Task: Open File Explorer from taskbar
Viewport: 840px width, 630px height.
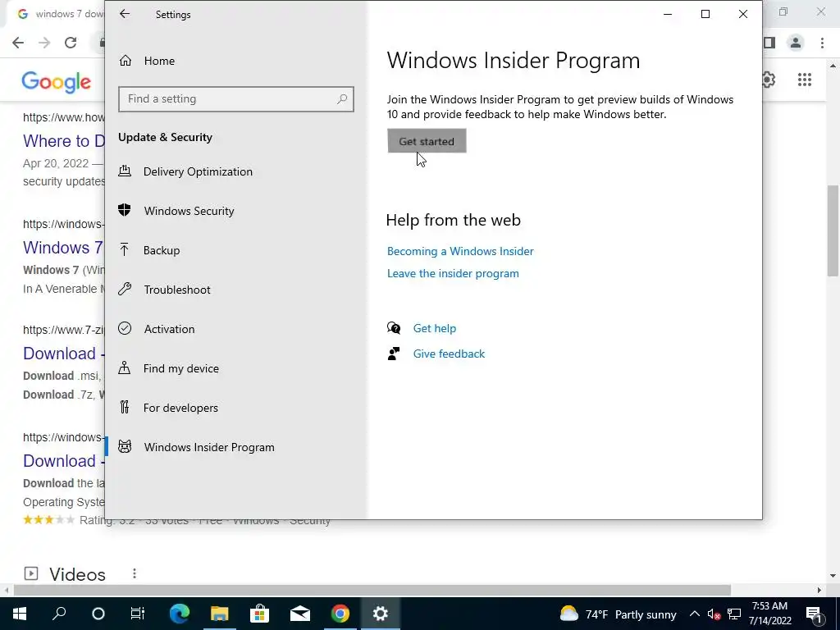Action: point(219,614)
